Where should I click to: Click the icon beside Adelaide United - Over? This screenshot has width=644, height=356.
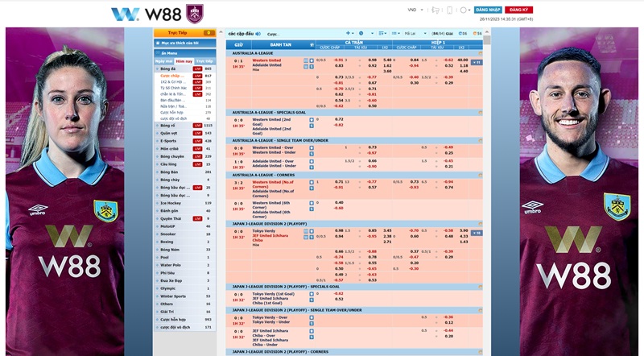[312, 162]
